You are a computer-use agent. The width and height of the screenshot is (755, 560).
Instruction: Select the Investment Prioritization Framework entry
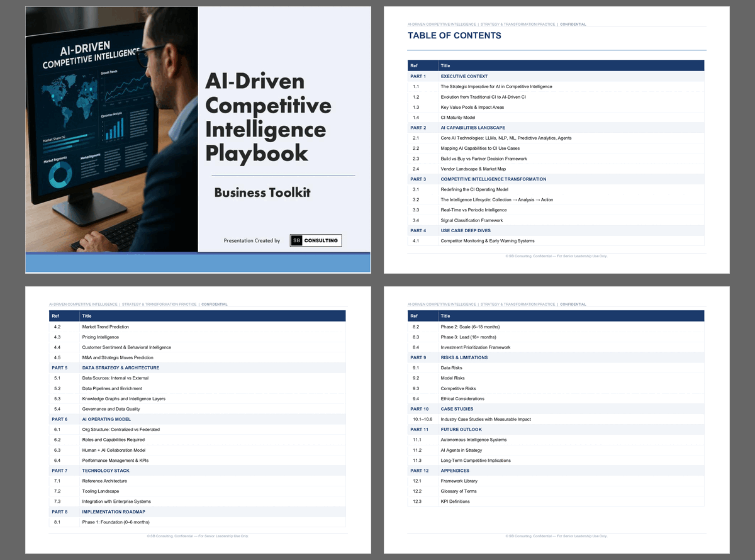475,347
